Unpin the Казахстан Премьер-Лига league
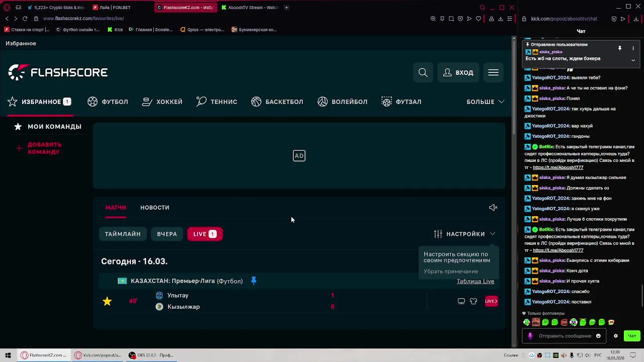This screenshot has height=362, width=644. [254, 281]
